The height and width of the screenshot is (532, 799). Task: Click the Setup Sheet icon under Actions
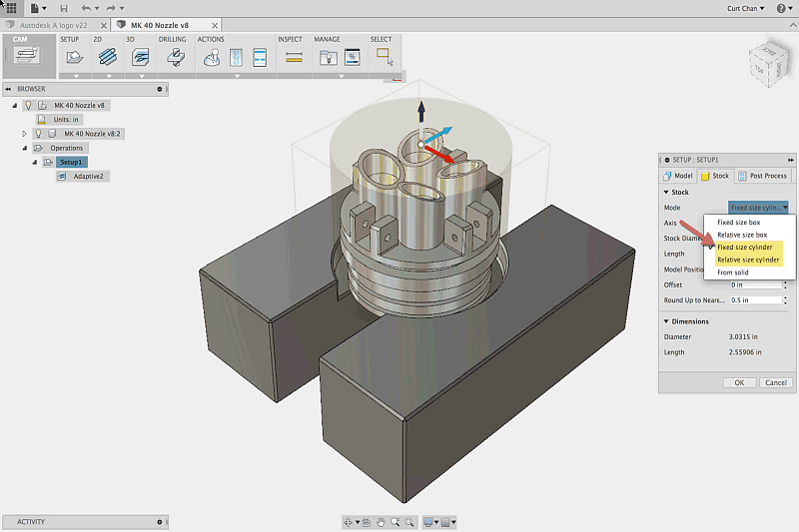click(x=260, y=58)
